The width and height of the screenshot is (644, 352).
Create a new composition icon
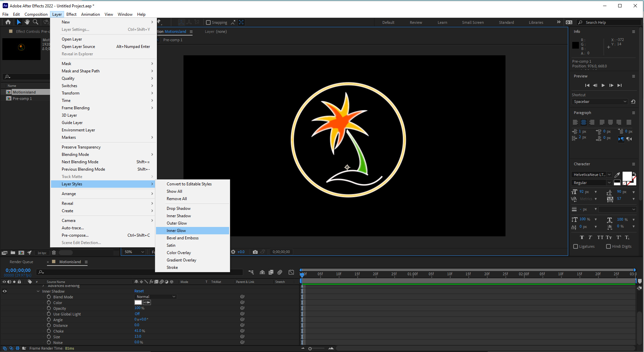[21, 253]
